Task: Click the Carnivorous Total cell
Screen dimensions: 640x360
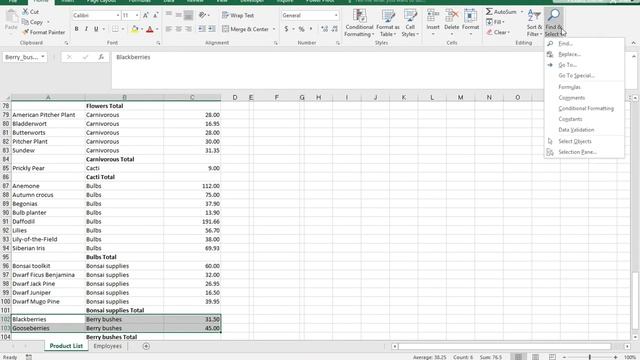Action: pyautogui.click(x=124, y=159)
